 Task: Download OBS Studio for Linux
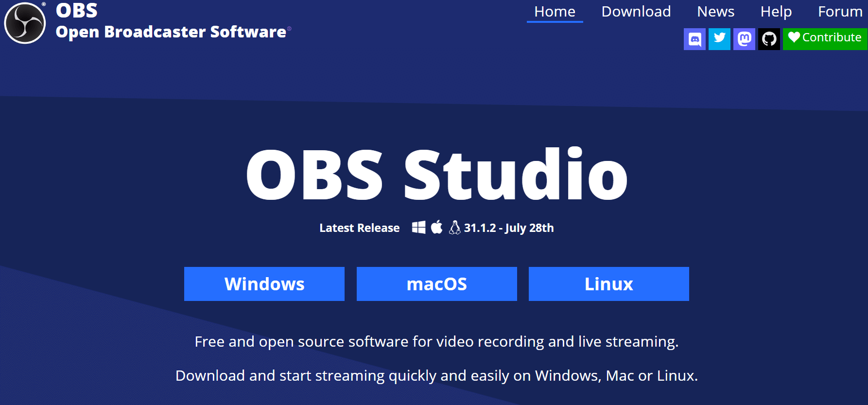point(609,284)
